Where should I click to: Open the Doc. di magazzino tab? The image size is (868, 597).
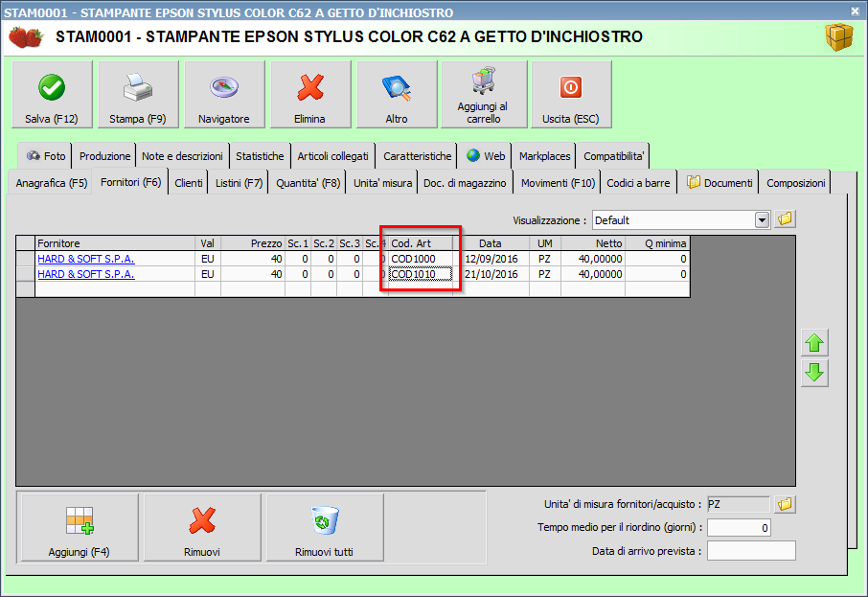click(465, 183)
